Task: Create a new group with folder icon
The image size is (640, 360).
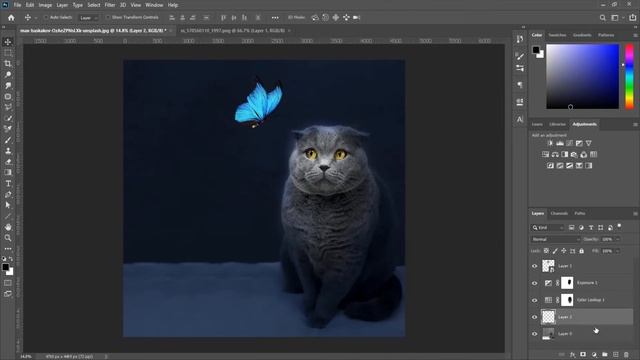Action: point(604,355)
